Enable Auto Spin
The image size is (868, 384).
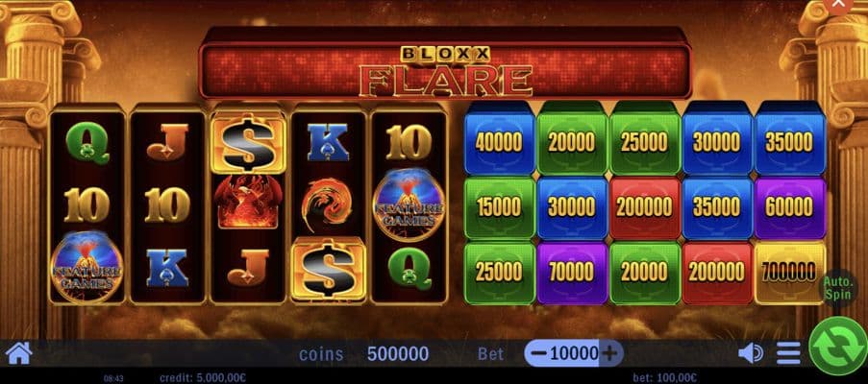click(837, 288)
